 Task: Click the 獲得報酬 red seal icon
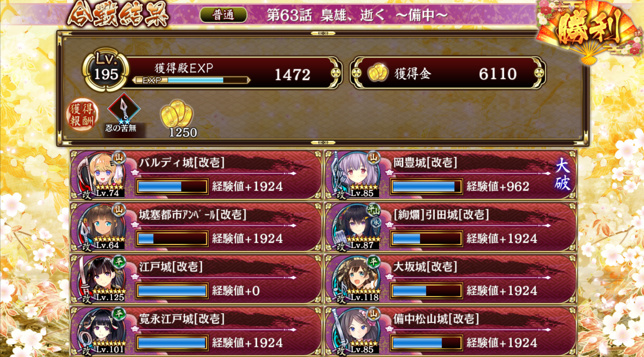(x=82, y=115)
